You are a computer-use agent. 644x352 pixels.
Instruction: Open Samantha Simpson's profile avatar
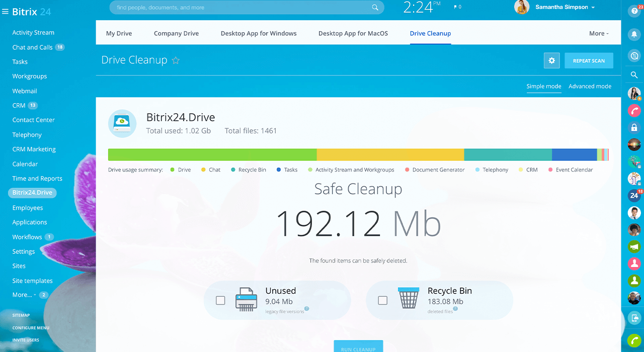point(522,8)
